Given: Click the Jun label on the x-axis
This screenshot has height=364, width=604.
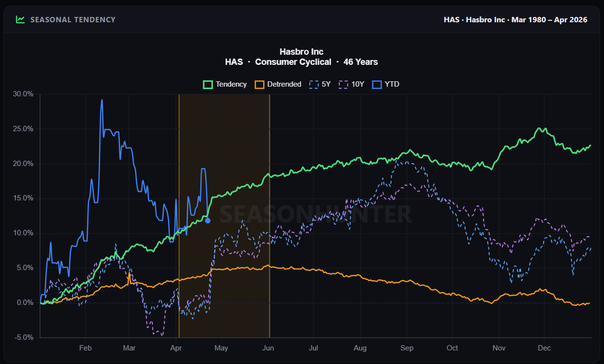Looking at the screenshot, I should [x=268, y=348].
